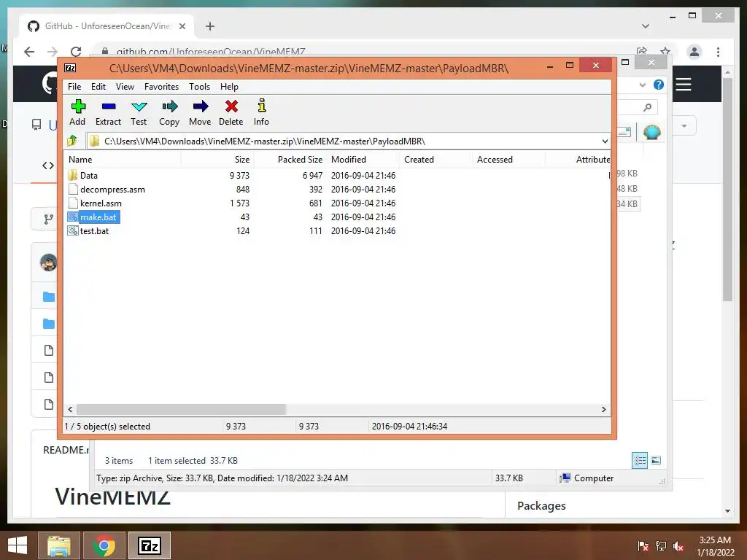Image resolution: width=747 pixels, height=560 pixels.
Task: Select the make.bat file icon
Action: click(x=72, y=217)
